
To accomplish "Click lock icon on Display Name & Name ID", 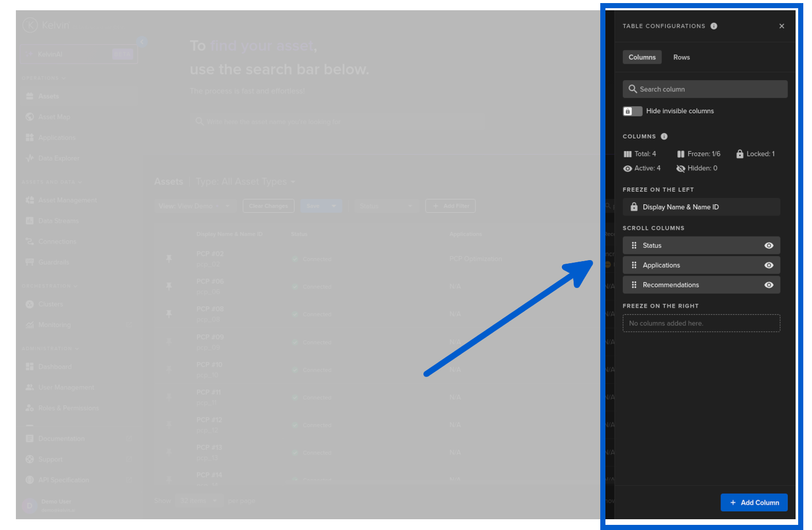I will pos(634,207).
